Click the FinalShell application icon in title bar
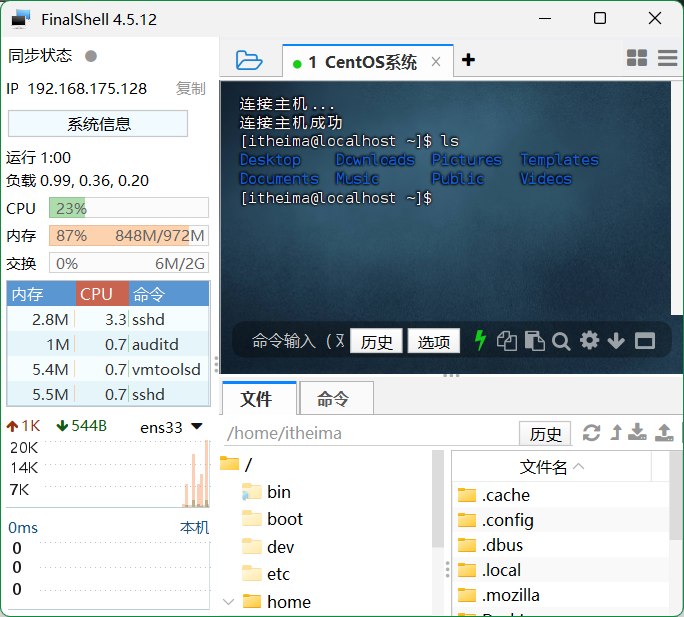Viewport: 684px width, 617px height. [20, 19]
